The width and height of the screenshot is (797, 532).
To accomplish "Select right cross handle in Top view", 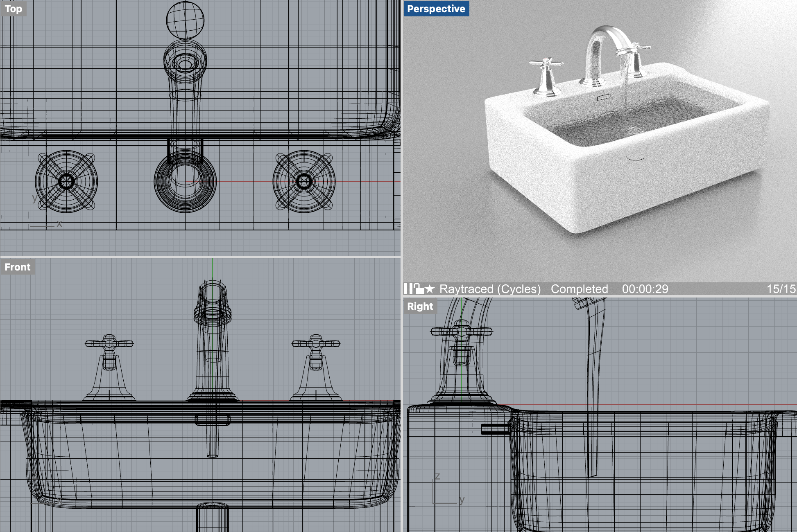I will [304, 182].
